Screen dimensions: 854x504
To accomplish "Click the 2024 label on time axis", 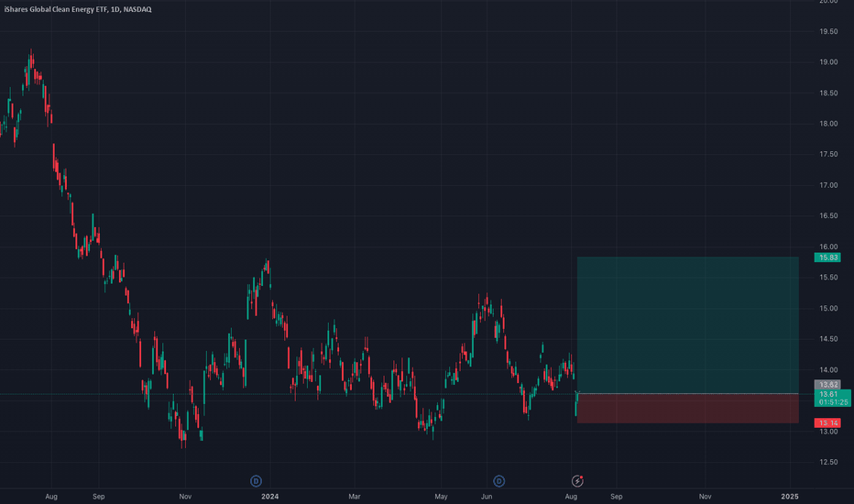I will pyautogui.click(x=270, y=497).
